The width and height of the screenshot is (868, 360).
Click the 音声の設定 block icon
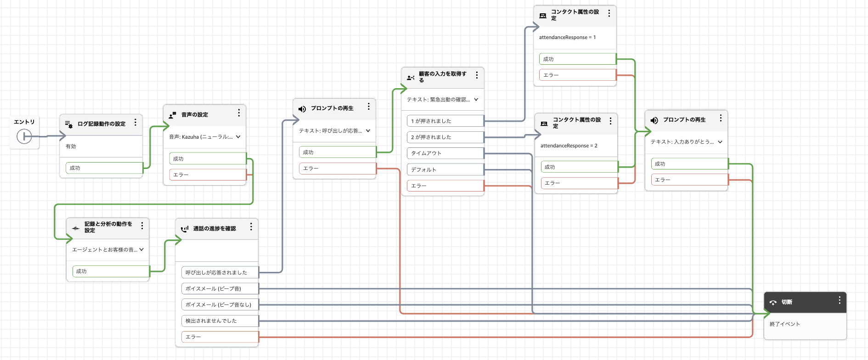click(x=173, y=115)
